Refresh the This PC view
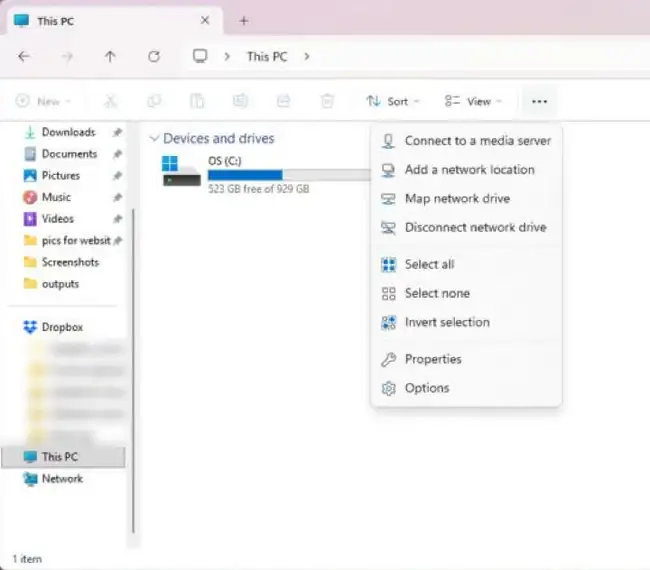The image size is (650, 570). 154,56
